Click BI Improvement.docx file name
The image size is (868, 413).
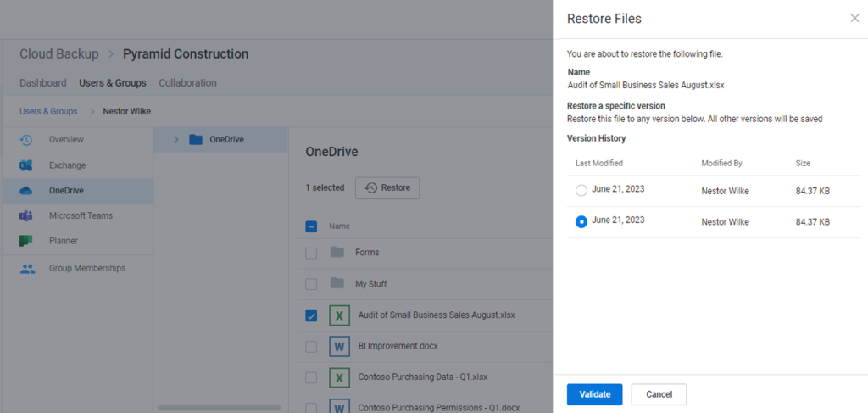point(398,346)
